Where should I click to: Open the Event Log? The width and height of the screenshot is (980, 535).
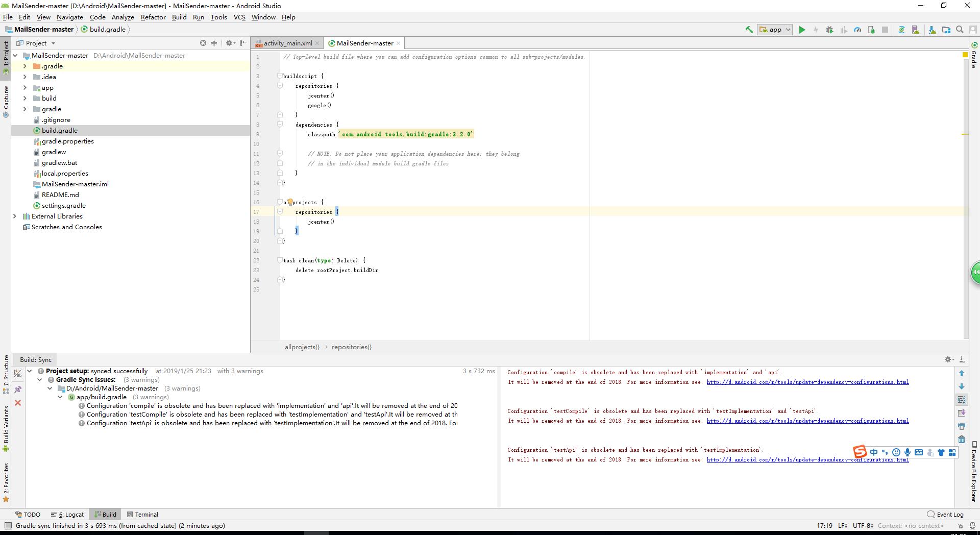[x=945, y=514]
